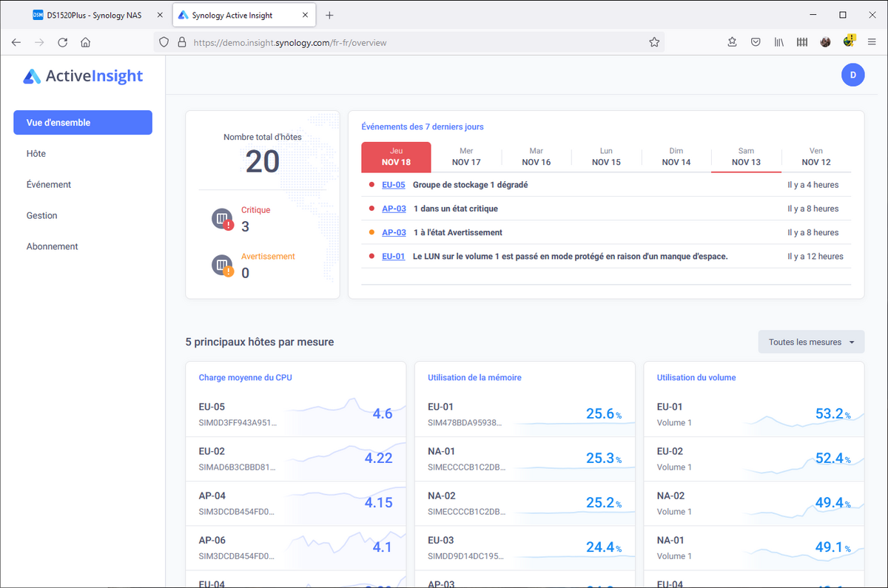Select the Mar NOV 16 day tab
This screenshot has height=588, width=888.
[x=536, y=157]
